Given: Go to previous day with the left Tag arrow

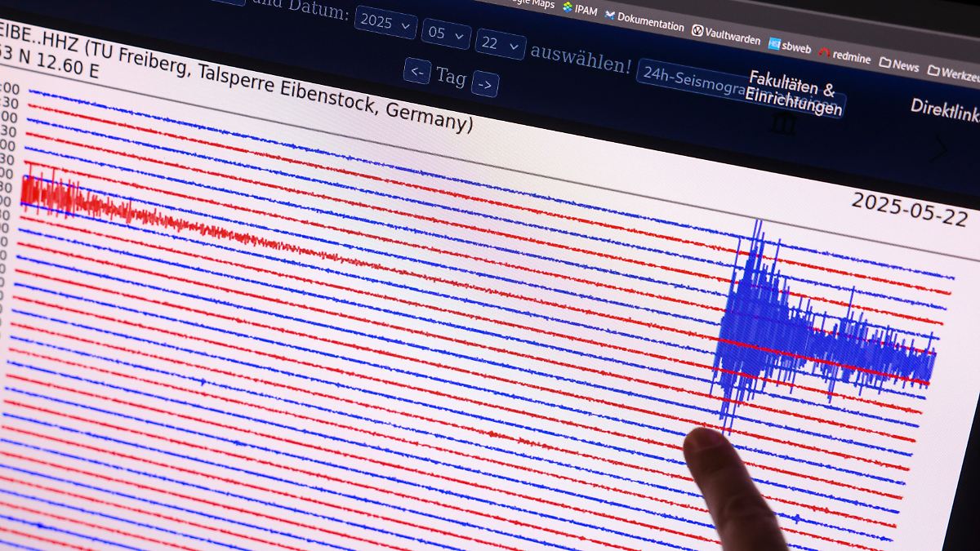Looking at the screenshot, I should point(418,72).
